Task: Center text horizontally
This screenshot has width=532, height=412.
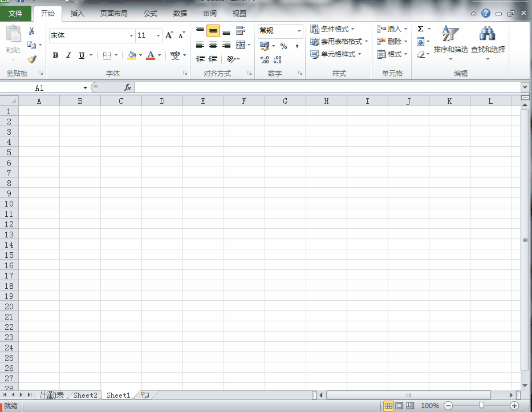Action: point(213,45)
